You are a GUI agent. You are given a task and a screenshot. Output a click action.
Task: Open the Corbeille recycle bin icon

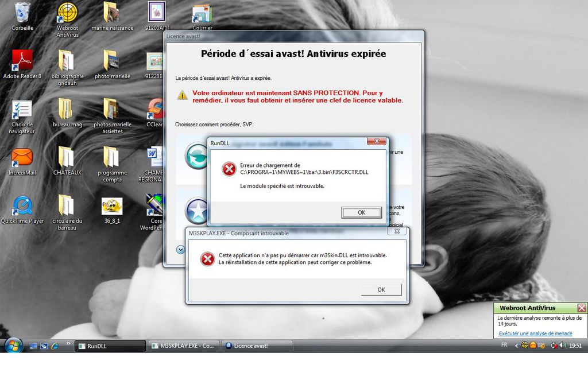click(x=22, y=13)
